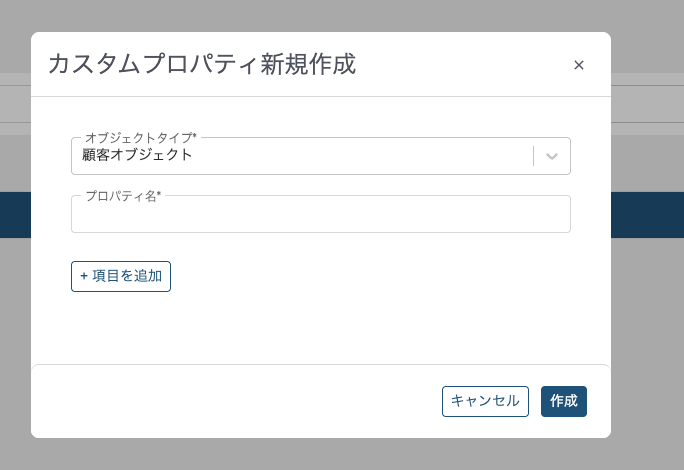
Task: Click the right end of プロパティ名 field
Action: point(555,215)
